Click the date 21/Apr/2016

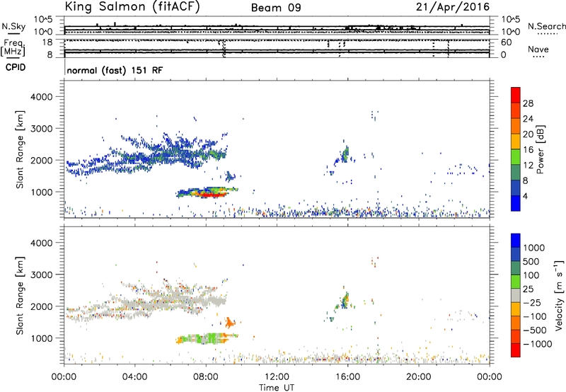(453, 7)
